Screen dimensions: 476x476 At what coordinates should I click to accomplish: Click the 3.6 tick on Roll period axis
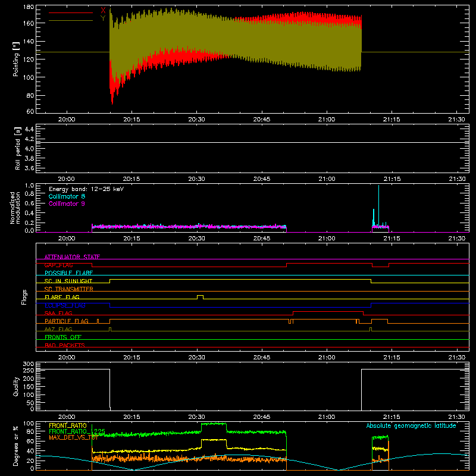29,168
